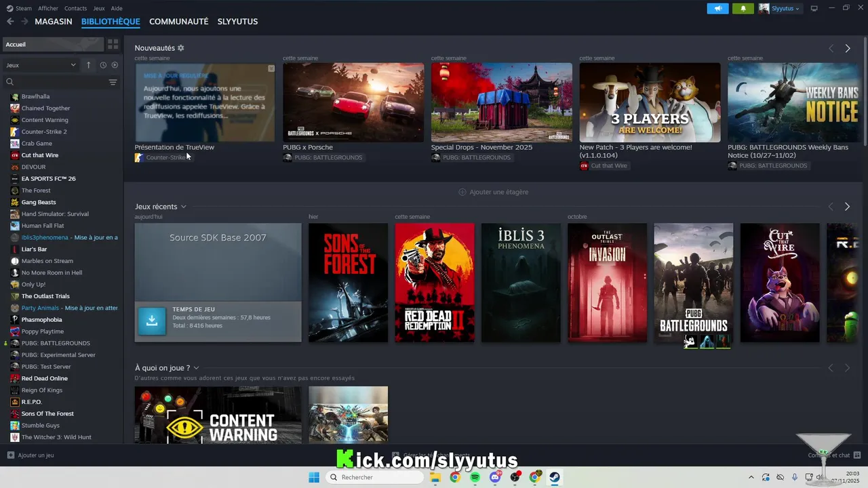The height and width of the screenshot is (488, 868).
Task: Open Iblis 3 Phenomena cover art
Action: 521,283
